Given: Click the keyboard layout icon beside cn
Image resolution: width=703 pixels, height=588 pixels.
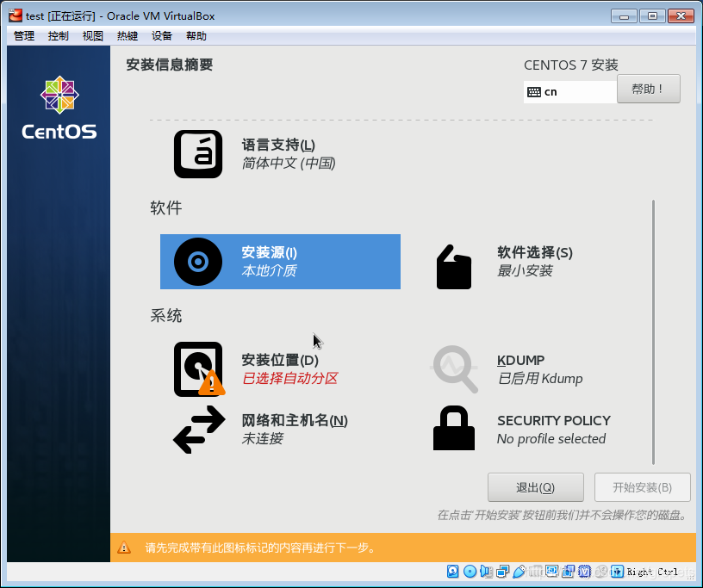Looking at the screenshot, I should click(534, 92).
